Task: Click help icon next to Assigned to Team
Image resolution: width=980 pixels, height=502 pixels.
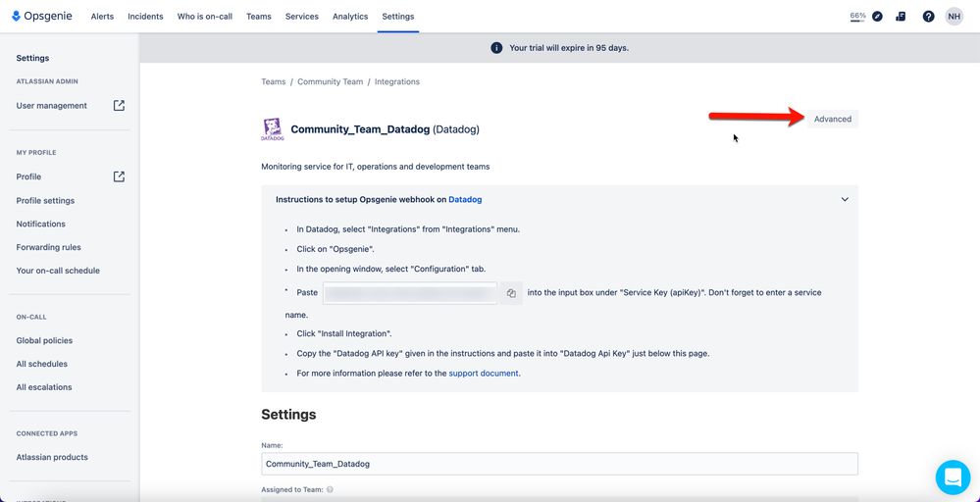Action: (x=330, y=490)
